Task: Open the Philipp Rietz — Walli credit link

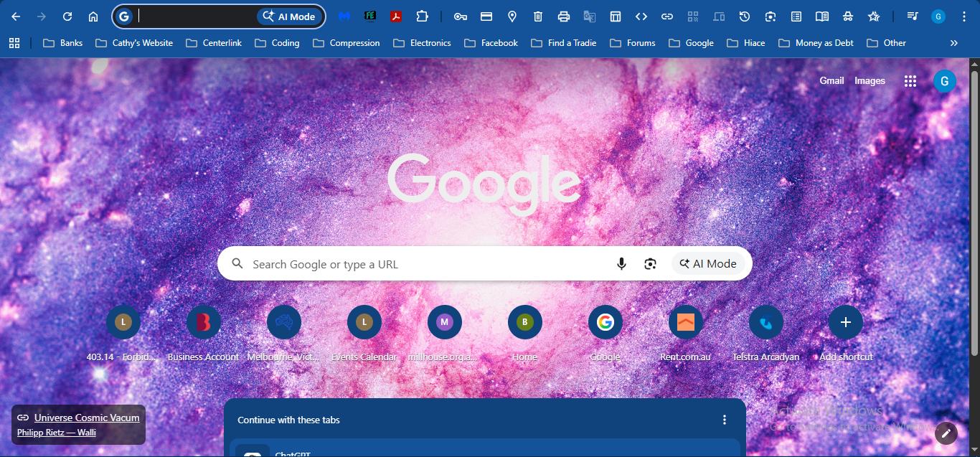Action: click(57, 433)
